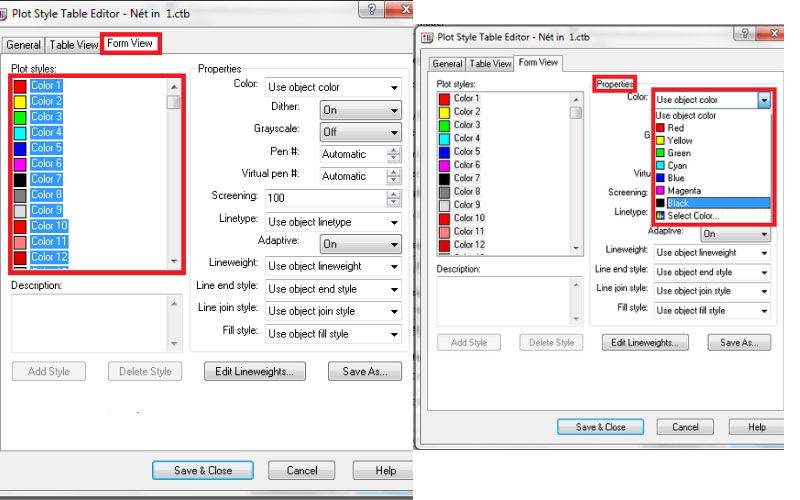
Task: Choose Select Color... in the open color list
Action: pyautogui.click(x=692, y=216)
